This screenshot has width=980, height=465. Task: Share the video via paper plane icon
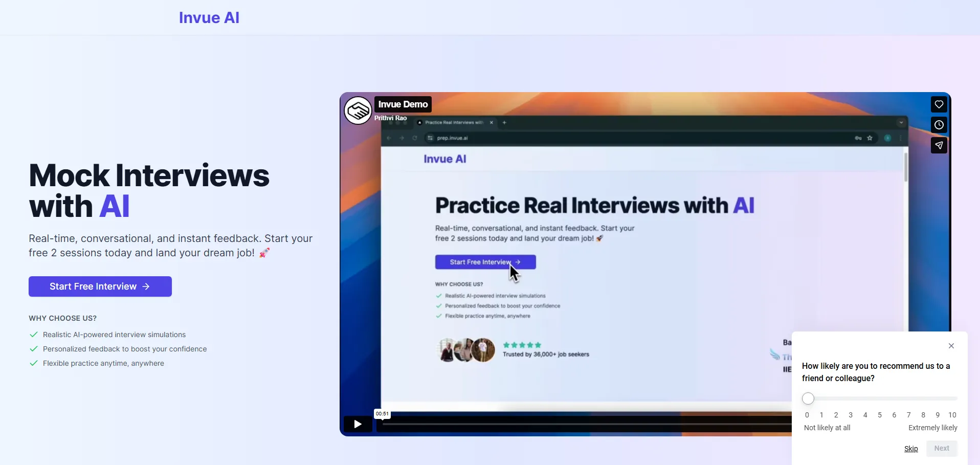(939, 146)
